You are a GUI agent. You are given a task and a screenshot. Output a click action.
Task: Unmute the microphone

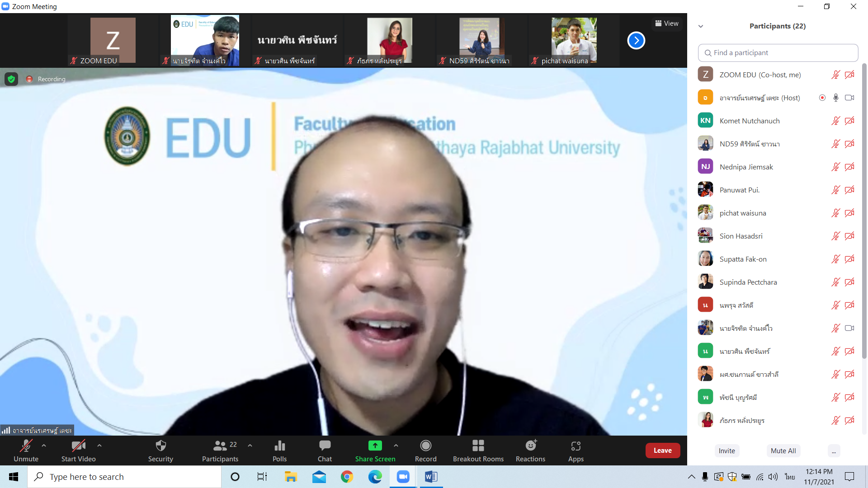[26, 450]
